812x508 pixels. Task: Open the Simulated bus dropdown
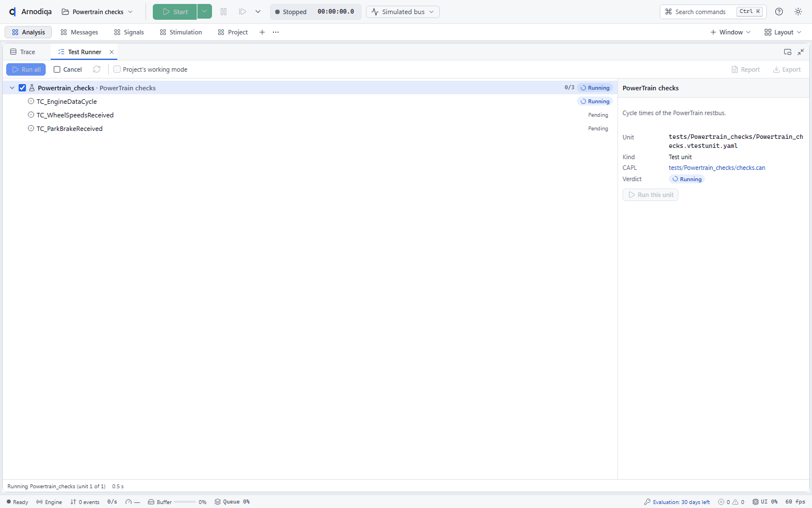(x=403, y=12)
